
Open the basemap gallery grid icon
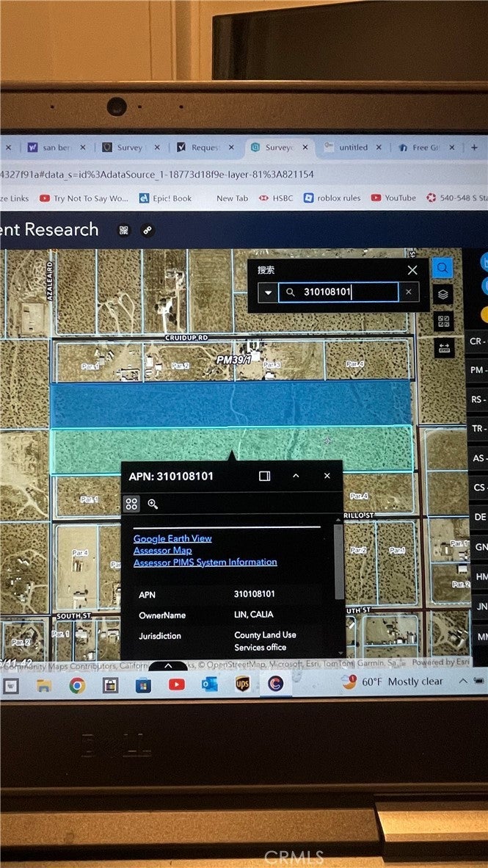pos(443,321)
